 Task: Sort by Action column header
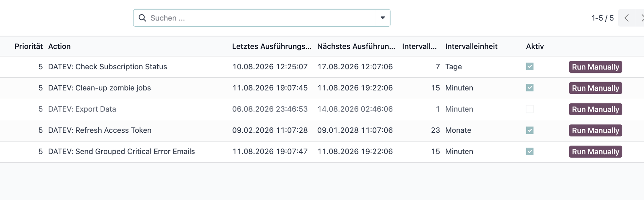click(x=59, y=46)
